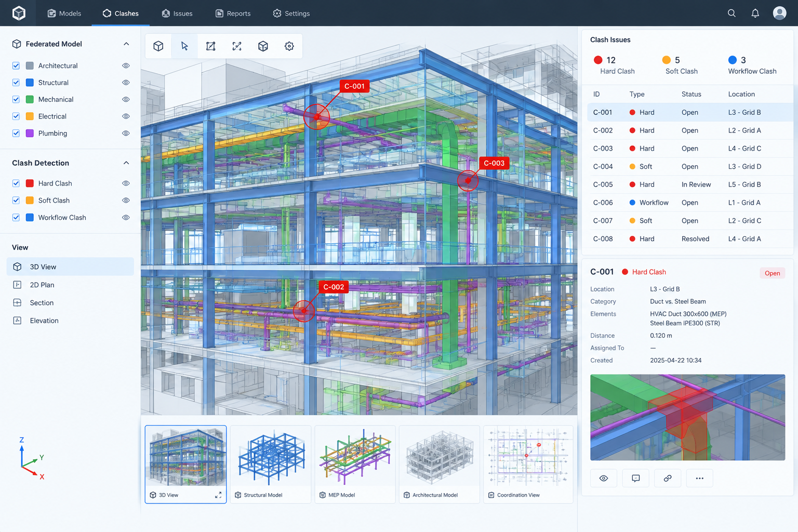Uncheck the Soft Clash checkbox
Image resolution: width=798 pixels, height=532 pixels.
(16, 201)
